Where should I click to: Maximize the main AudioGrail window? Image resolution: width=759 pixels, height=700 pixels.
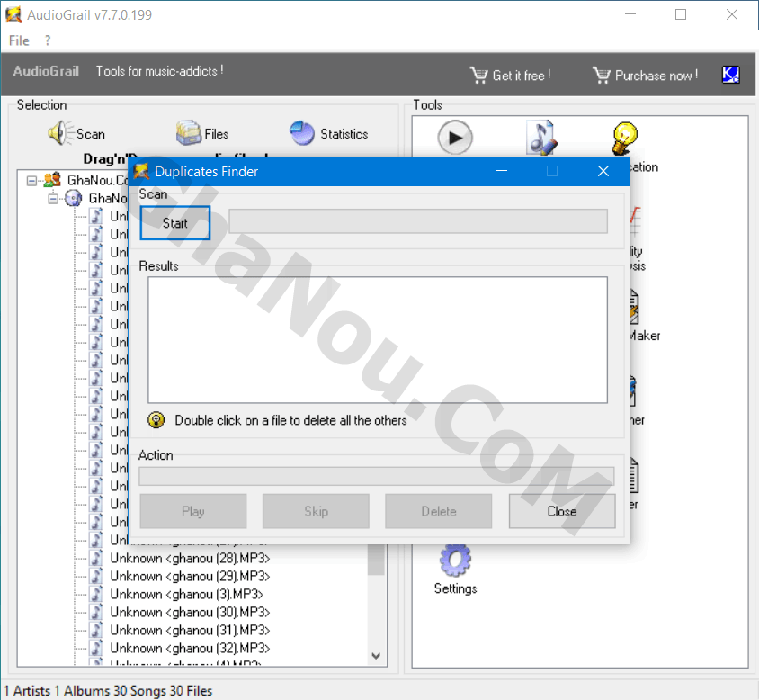click(681, 14)
